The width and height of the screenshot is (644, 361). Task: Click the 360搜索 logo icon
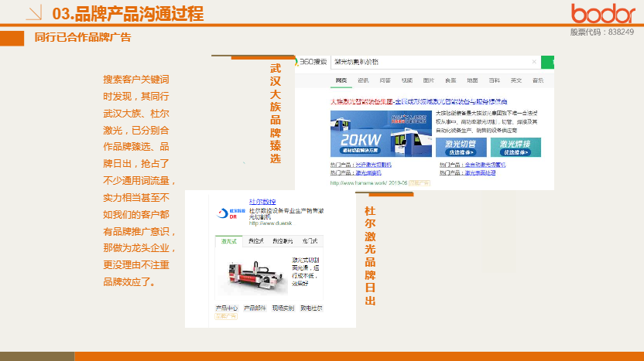click(311, 62)
